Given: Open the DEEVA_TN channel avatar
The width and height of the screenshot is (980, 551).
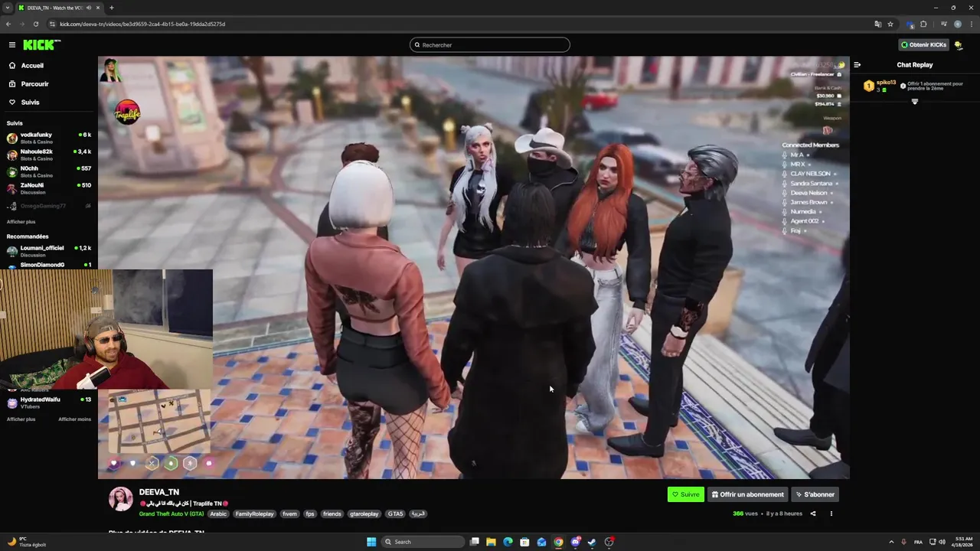Looking at the screenshot, I should [x=120, y=499].
